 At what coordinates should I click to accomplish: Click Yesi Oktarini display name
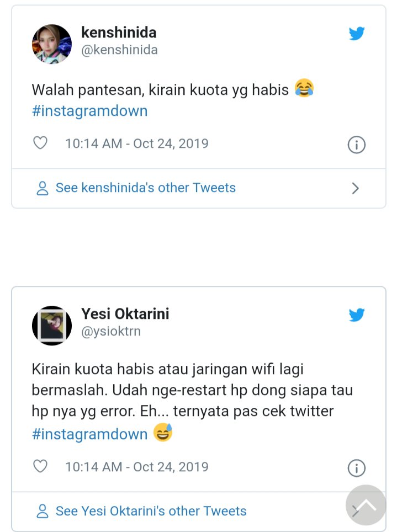click(125, 313)
